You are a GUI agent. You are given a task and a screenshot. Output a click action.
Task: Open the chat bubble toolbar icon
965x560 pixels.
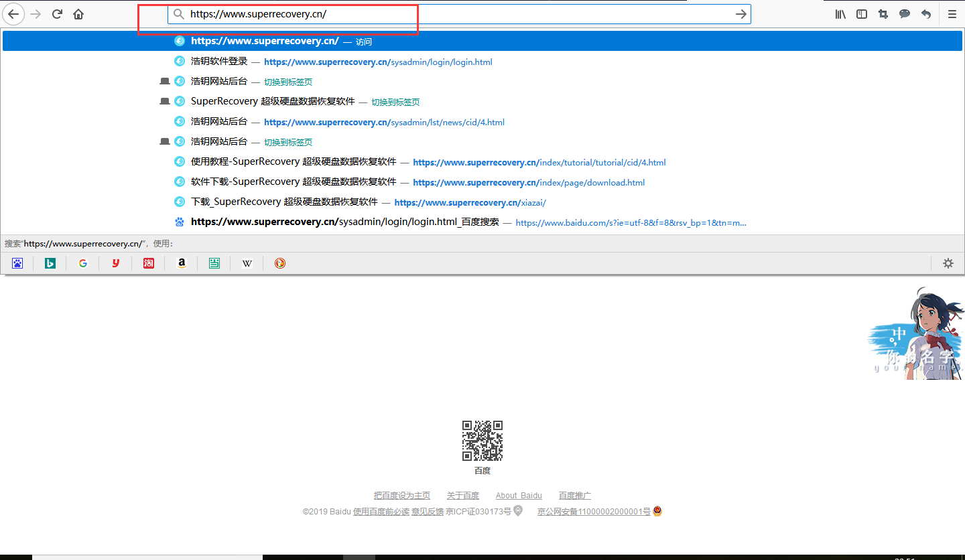(905, 14)
